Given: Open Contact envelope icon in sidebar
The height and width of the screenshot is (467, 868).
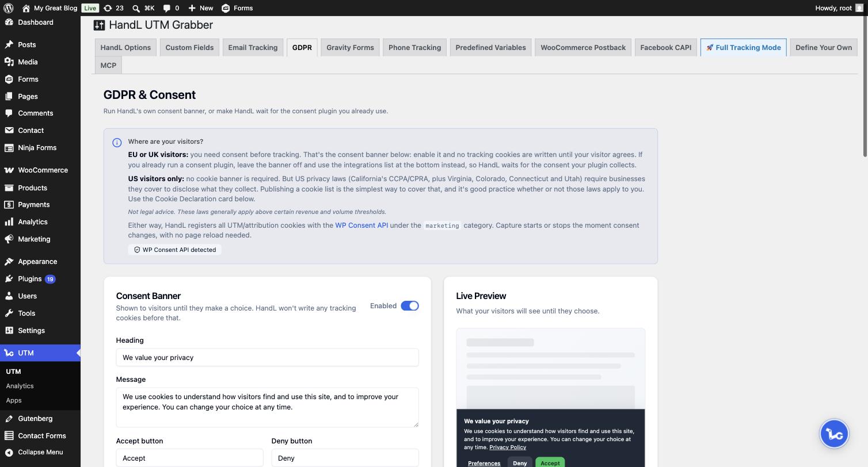Looking at the screenshot, I should 9,131.
